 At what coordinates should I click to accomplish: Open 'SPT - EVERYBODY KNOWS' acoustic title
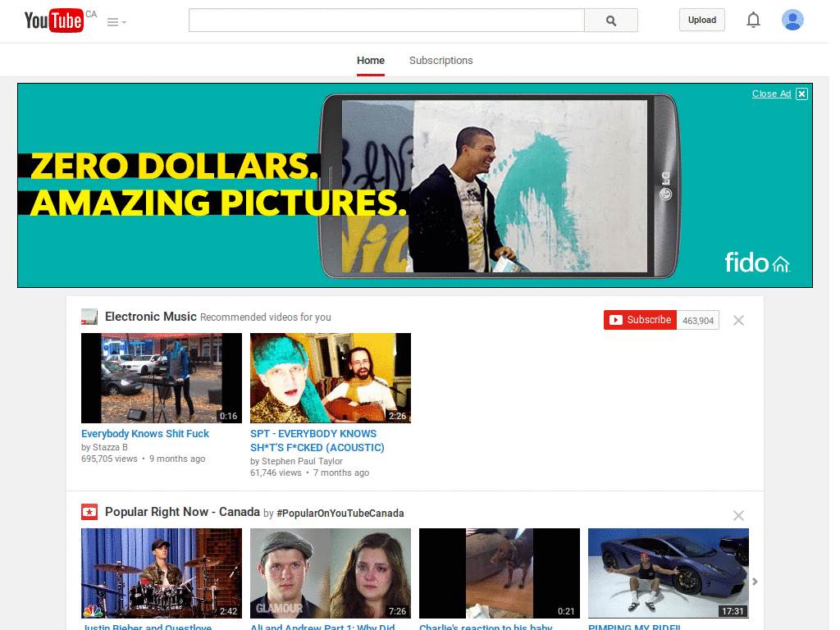317,441
